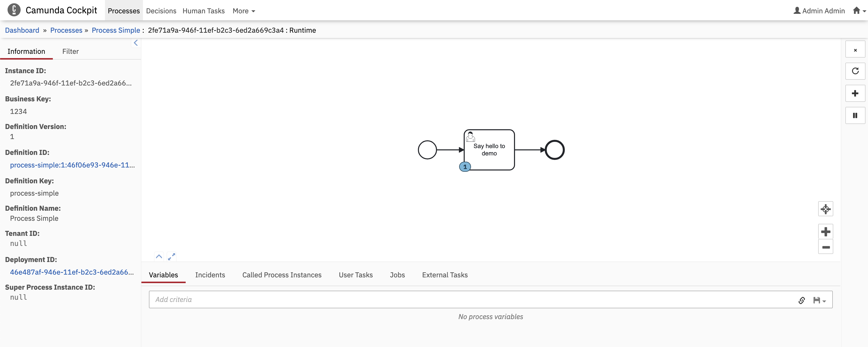The width and height of the screenshot is (868, 347).
Task: Open the home apps dropdown
Action: click(x=859, y=11)
